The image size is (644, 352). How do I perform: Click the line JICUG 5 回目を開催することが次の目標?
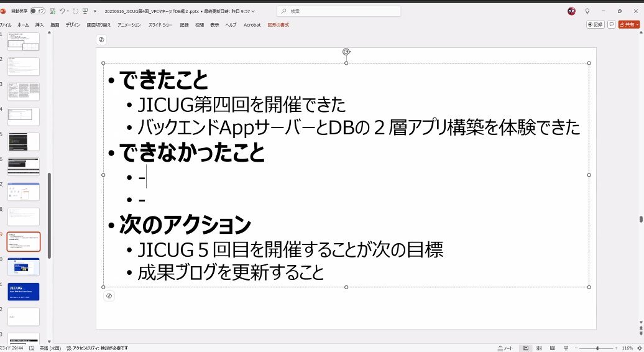coord(290,250)
